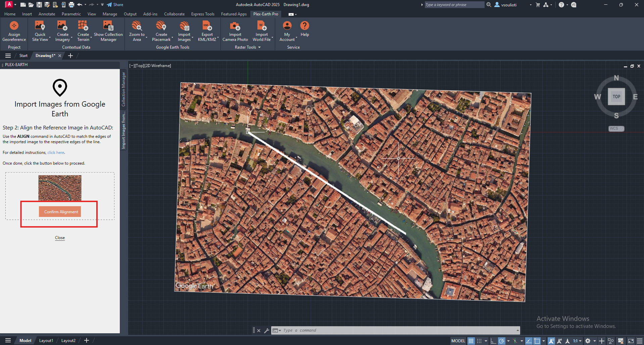This screenshot has width=644, height=345.
Task: Open Customize Quick Access Toolbar dropdown
Action: (102, 5)
